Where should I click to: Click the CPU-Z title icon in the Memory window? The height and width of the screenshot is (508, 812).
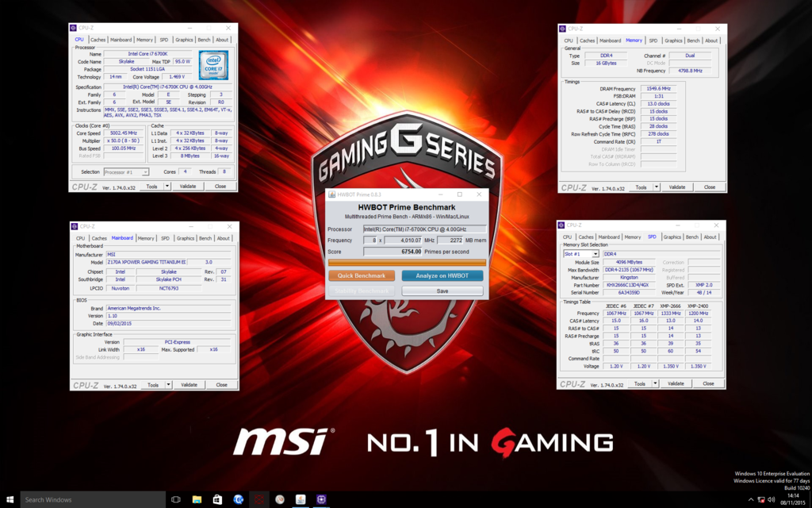(x=563, y=29)
